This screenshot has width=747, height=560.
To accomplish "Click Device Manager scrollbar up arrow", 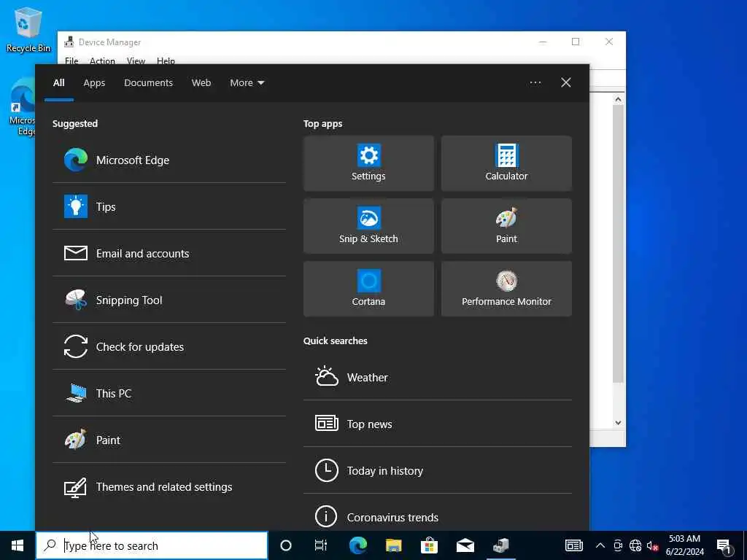I will click(x=618, y=99).
